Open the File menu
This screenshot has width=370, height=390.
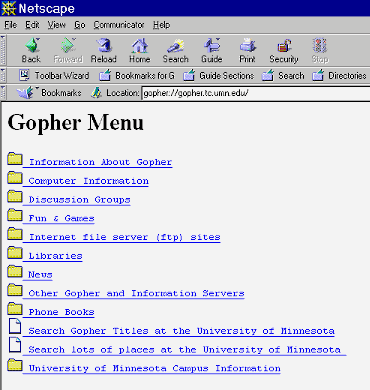coord(11,25)
